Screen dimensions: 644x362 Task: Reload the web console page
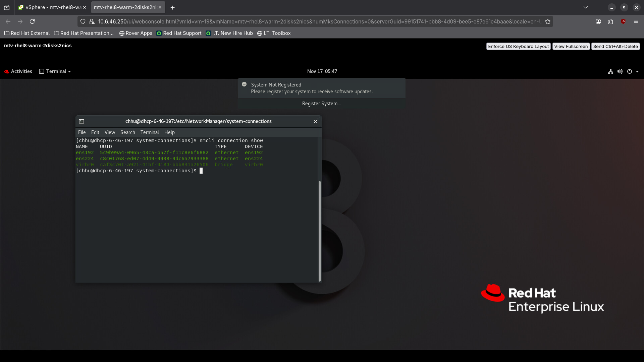point(32,21)
